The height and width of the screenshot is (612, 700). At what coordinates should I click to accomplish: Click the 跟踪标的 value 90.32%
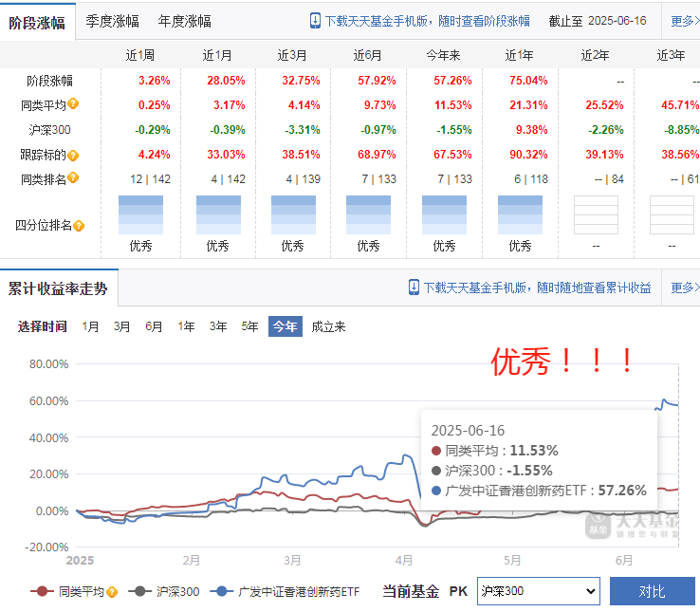(528, 155)
